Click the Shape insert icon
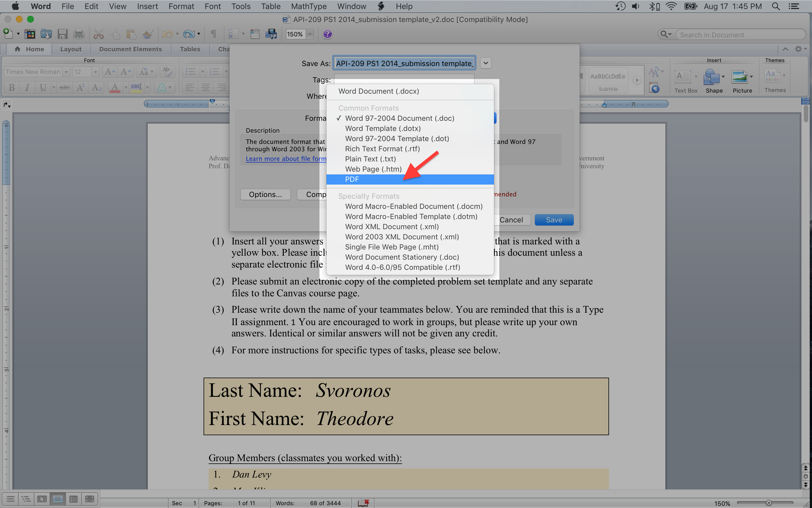Viewport: 812px width, 508px height. tap(711, 77)
